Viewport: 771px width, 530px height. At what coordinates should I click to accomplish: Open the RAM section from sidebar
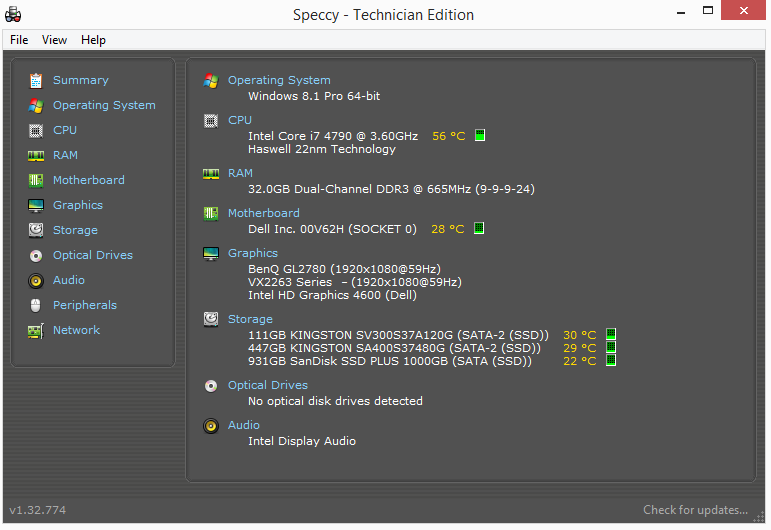65,155
